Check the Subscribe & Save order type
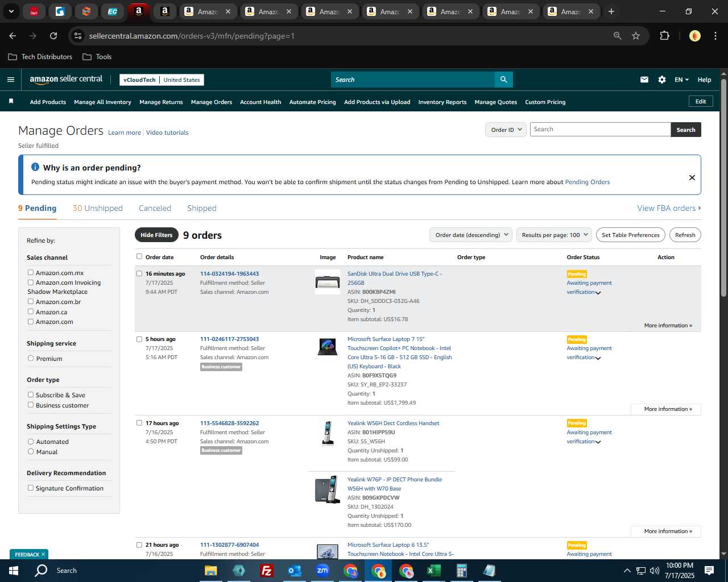This screenshot has width=728, height=582. 31,394
